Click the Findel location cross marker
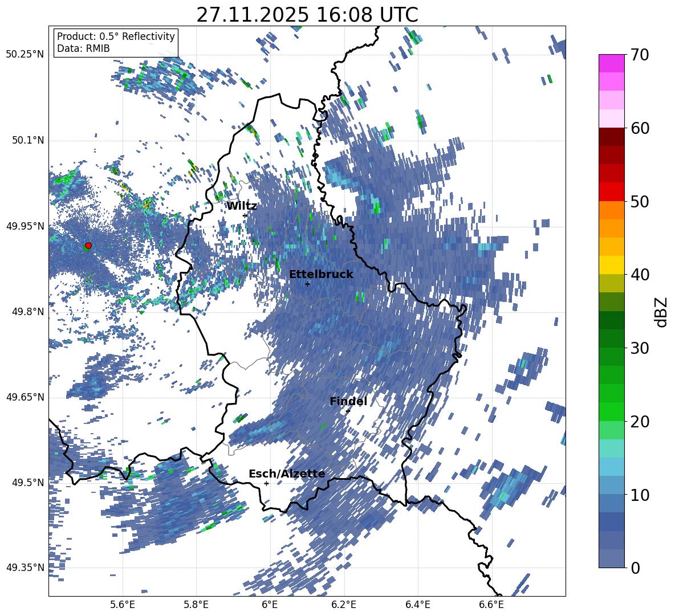Screen dimensions: 675x616 [x=348, y=411]
